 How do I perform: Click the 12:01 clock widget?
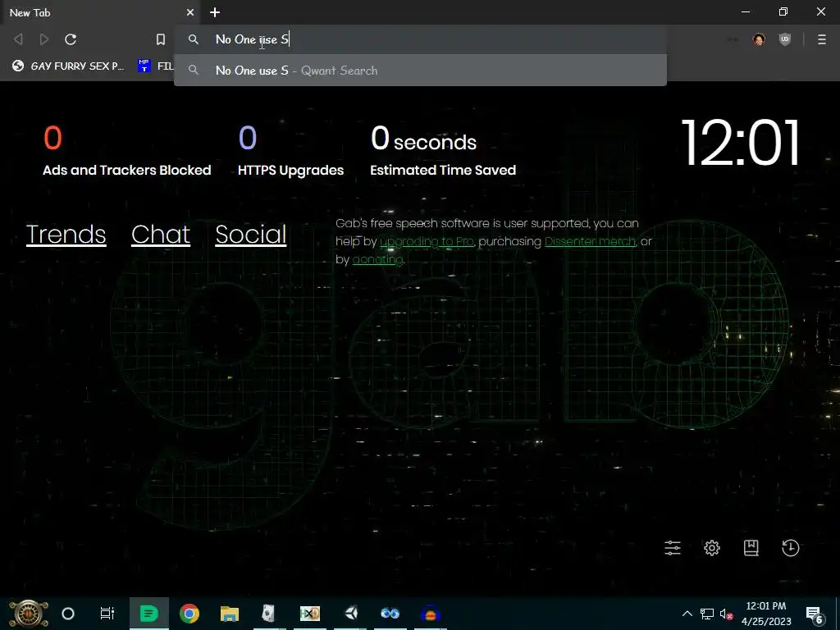[741, 143]
